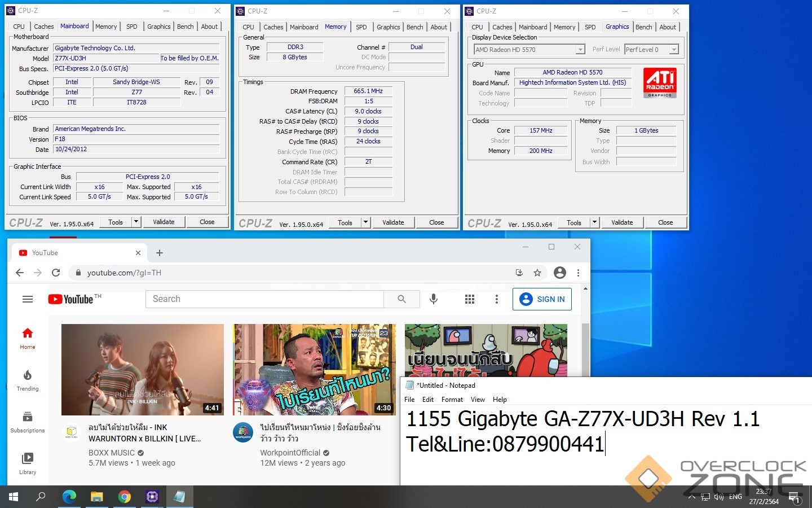This screenshot has width=812, height=508.
Task: Expand the Display Device Selection dropdown
Action: tap(580, 50)
